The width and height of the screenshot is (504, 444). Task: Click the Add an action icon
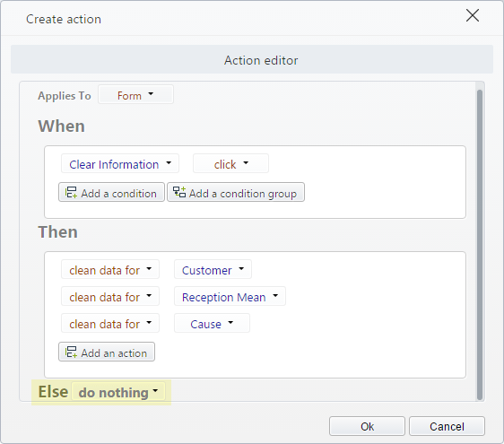71,352
